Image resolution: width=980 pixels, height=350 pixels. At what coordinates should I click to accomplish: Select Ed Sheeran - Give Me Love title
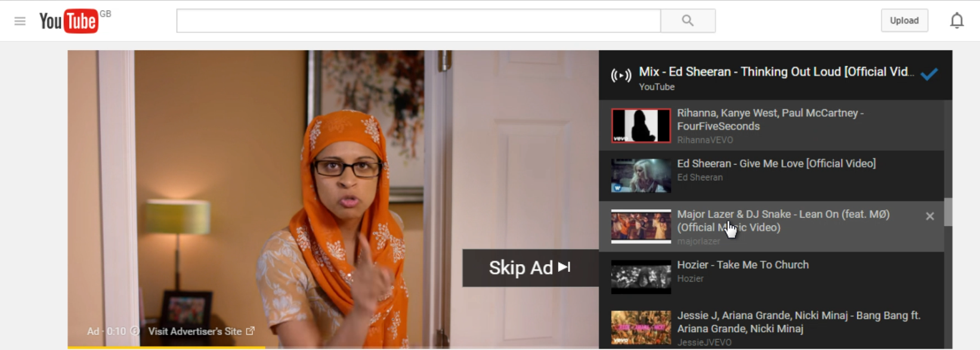point(776,163)
